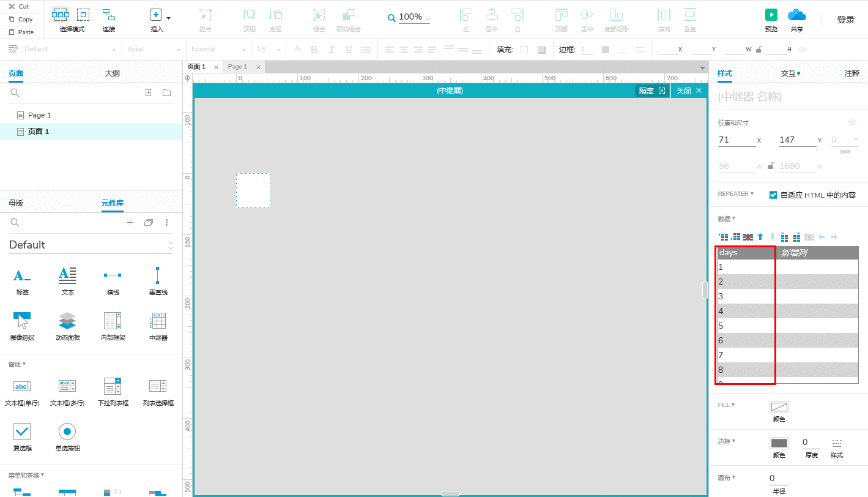Choose contained selection mode icon

83,15
